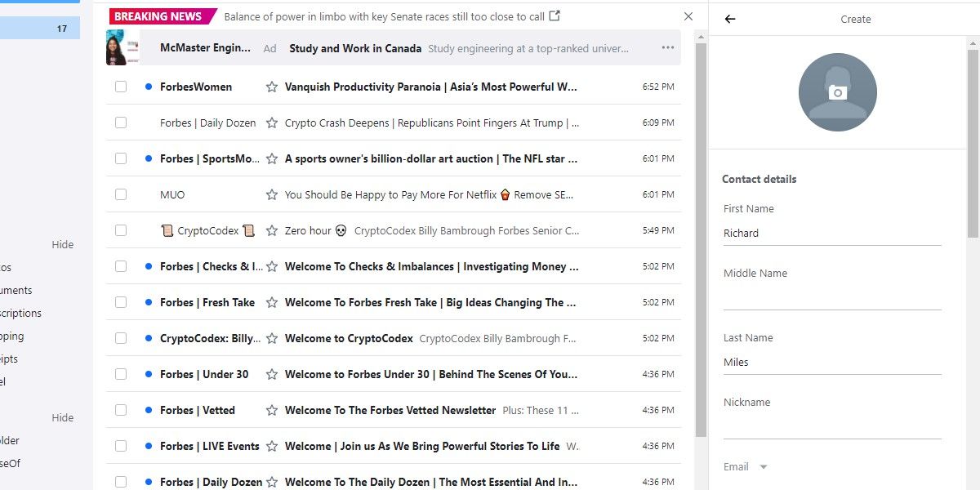Star the Forbes Under 30 welcome email
The height and width of the screenshot is (490, 980).
coord(271,374)
